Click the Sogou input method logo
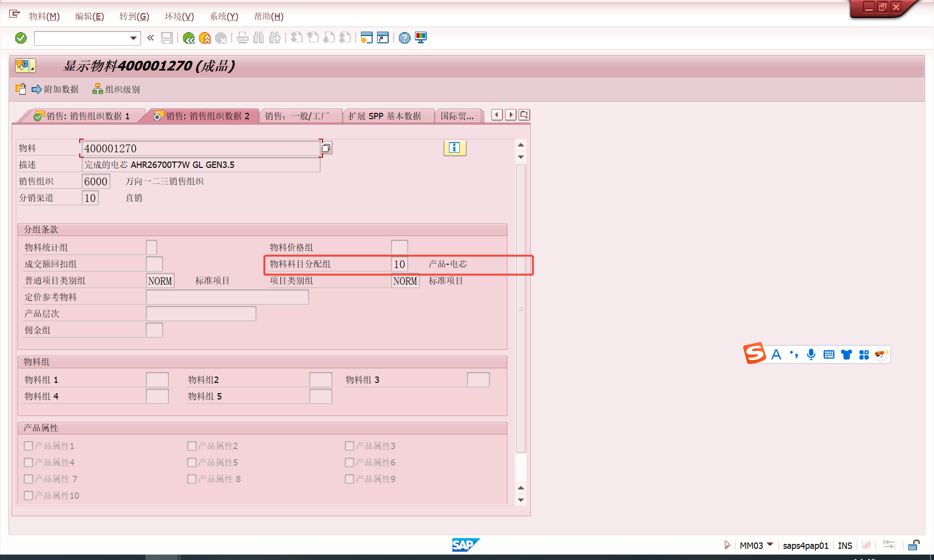The image size is (934, 560). [754, 354]
